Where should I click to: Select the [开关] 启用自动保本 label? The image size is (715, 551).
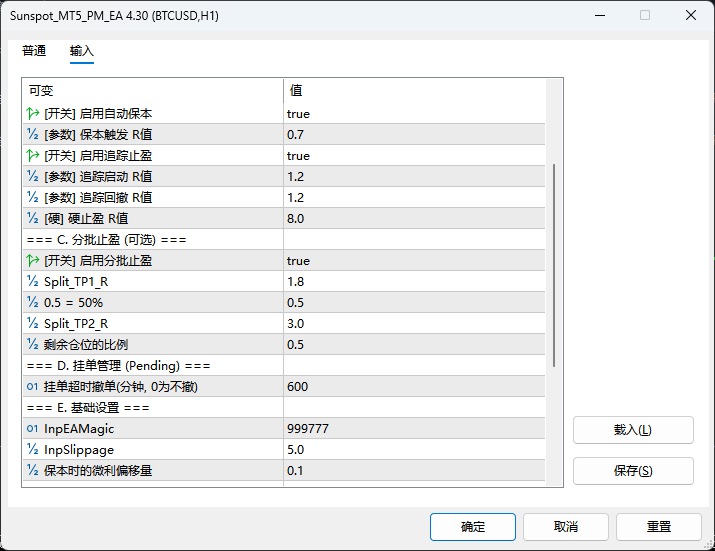pos(98,114)
